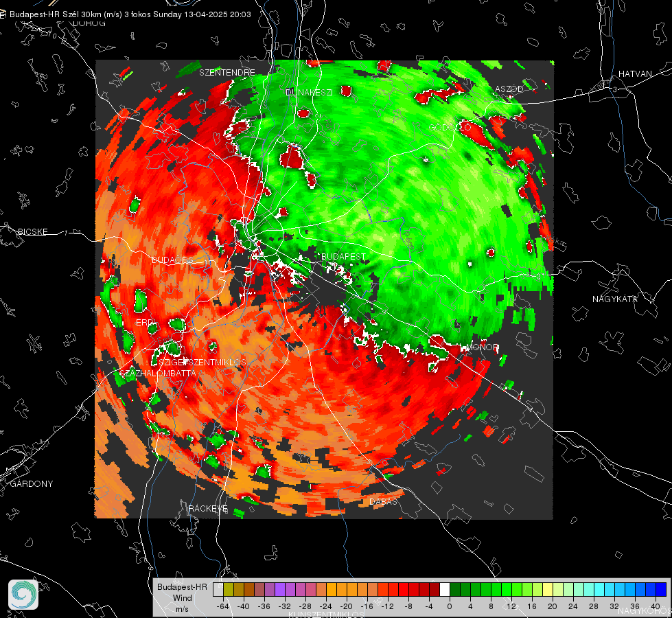The image size is (672, 618).
Task: Click the -24 legend value
Action: point(326,606)
